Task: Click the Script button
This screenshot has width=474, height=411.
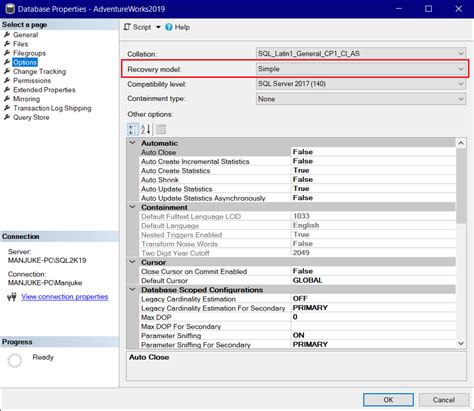Action: click(x=137, y=27)
